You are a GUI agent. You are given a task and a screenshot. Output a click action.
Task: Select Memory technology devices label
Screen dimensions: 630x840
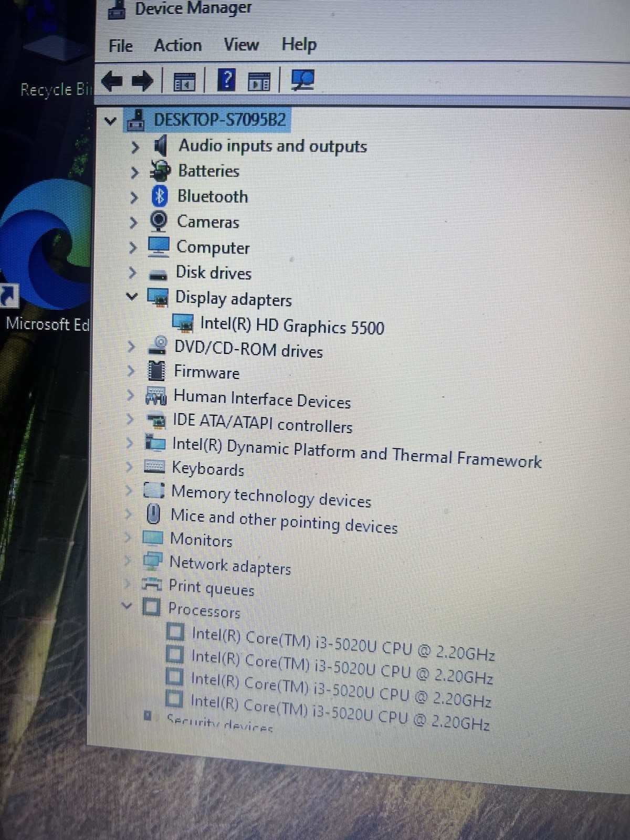click(271, 496)
